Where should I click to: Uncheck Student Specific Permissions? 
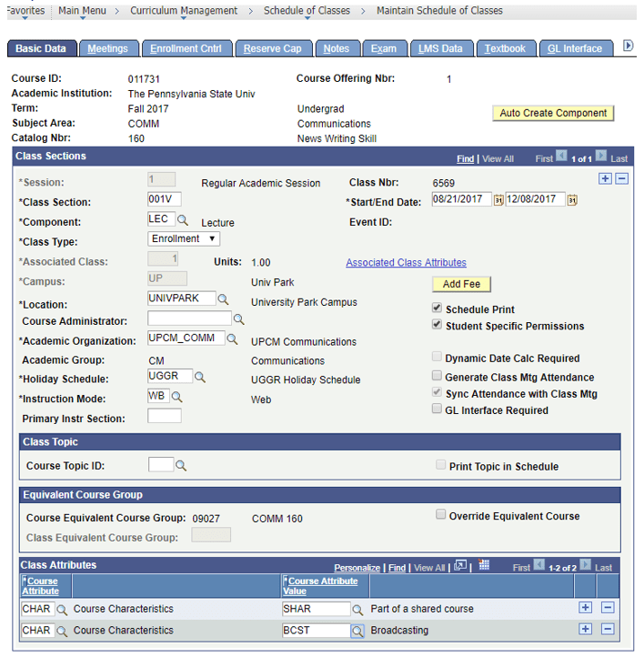coord(437,324)
